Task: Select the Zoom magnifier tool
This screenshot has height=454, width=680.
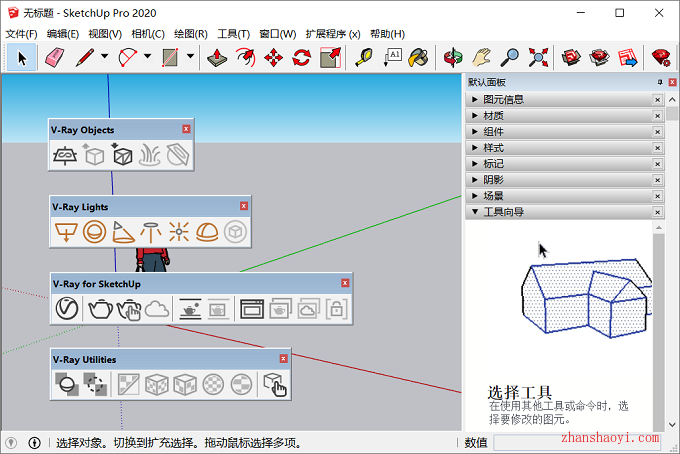Action: 510,57
